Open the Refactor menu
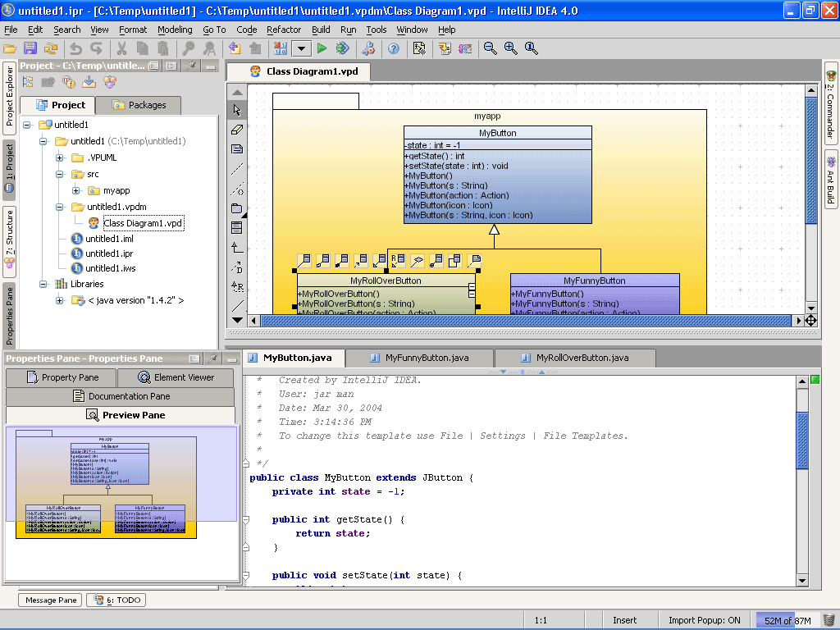 click(284, 29)
